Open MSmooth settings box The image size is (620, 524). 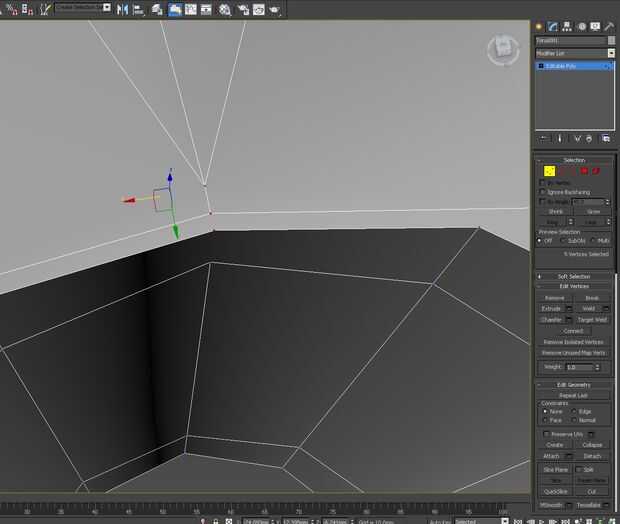[x=569, y=505]
